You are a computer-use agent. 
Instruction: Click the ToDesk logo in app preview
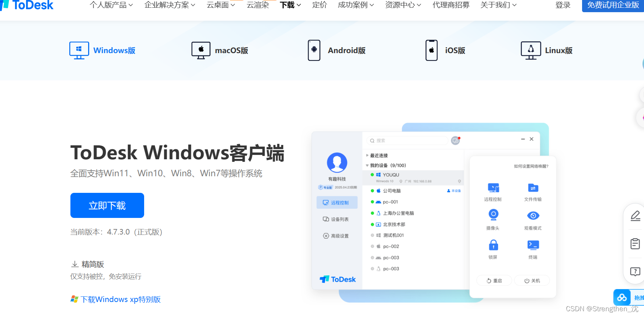[338, 279]
